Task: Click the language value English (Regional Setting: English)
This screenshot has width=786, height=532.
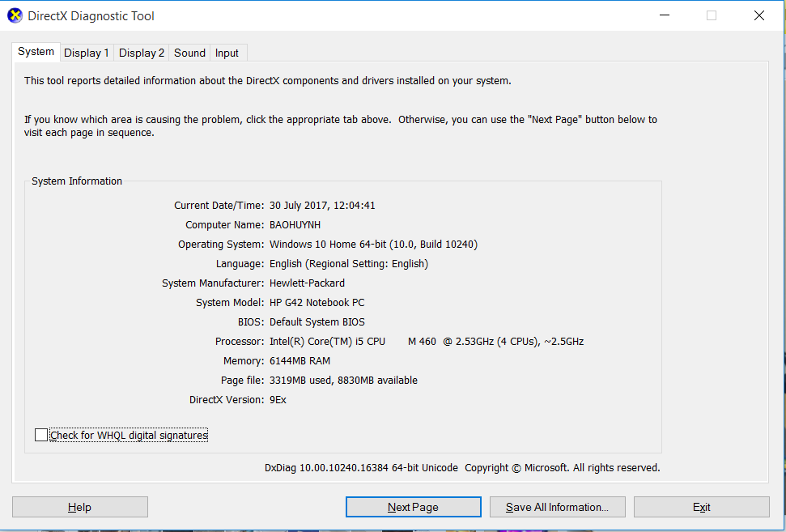Action: tap(349, 264)
